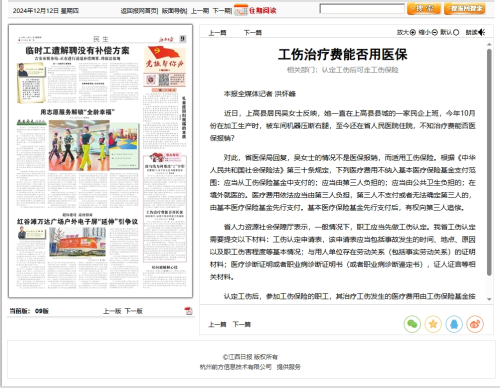This screenshot has width=500, height=388.
Task: Click date text 2024年12月12日 星期四
Action: 46,11
